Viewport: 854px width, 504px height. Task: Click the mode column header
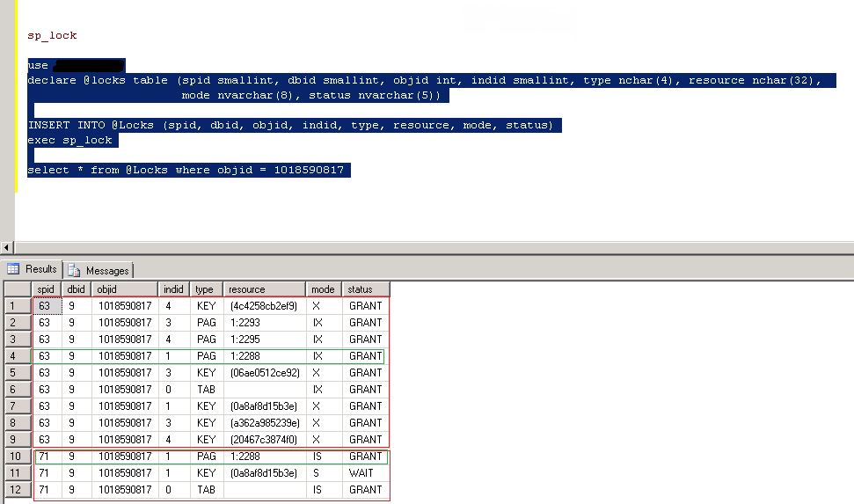click(x=323, y=289)
